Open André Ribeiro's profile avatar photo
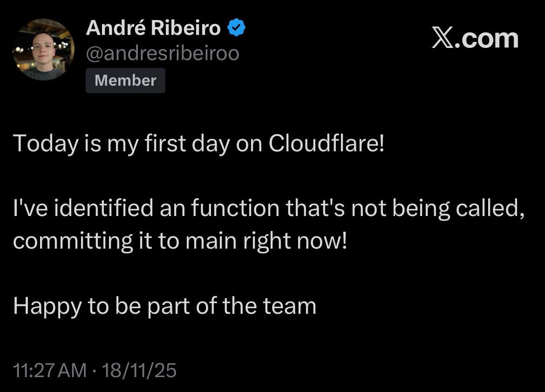545x392 pixels. coord(43,50)
